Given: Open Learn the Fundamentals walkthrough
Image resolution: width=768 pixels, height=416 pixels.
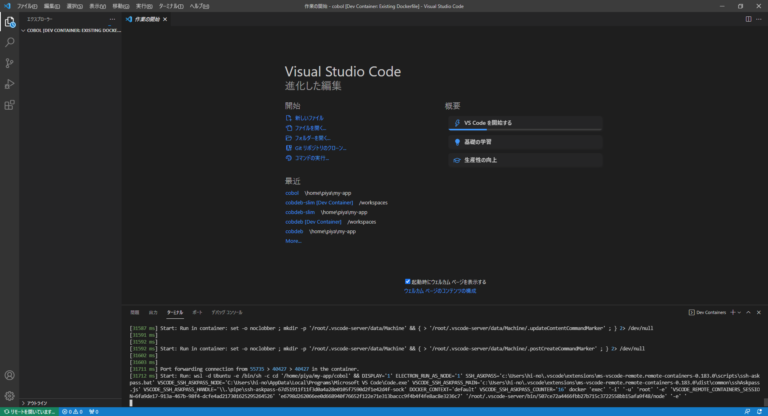Looking at the screenshot, I should (525, 142).
